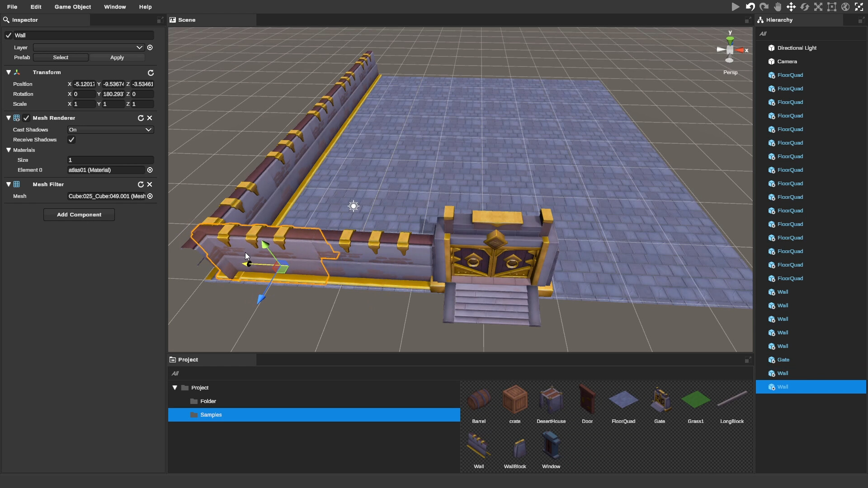
Task: Open the Layer dropdown
Action: coord(87,47)
